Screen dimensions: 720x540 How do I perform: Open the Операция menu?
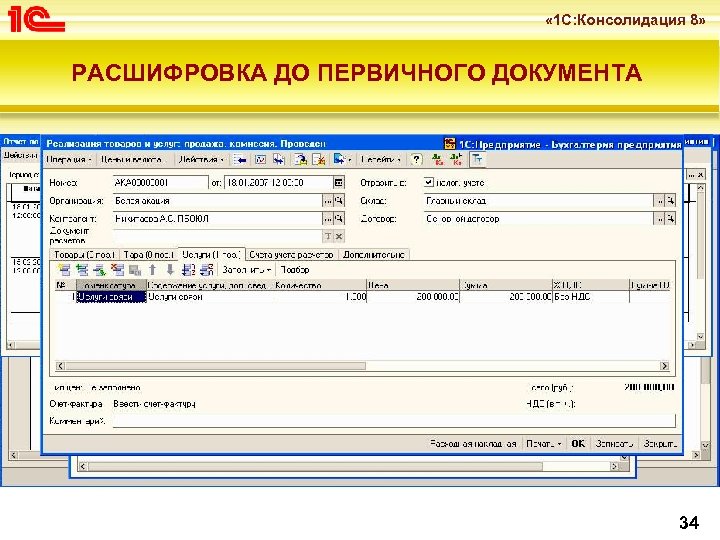[x=69, y=159]
